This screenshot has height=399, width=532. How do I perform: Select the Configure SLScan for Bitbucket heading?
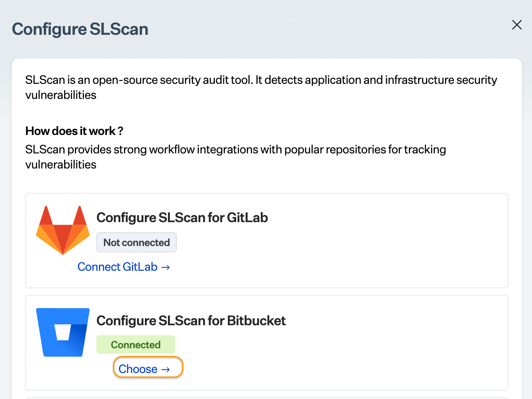point(191,321)
